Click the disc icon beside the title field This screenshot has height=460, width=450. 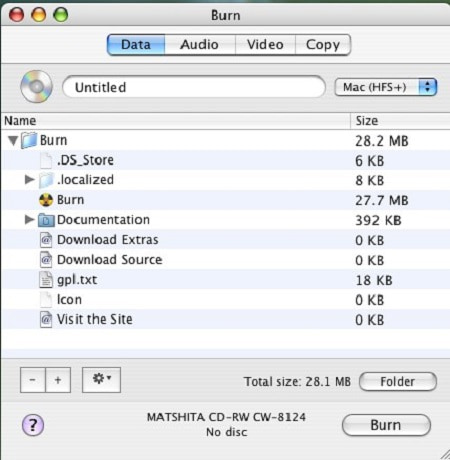36,87
